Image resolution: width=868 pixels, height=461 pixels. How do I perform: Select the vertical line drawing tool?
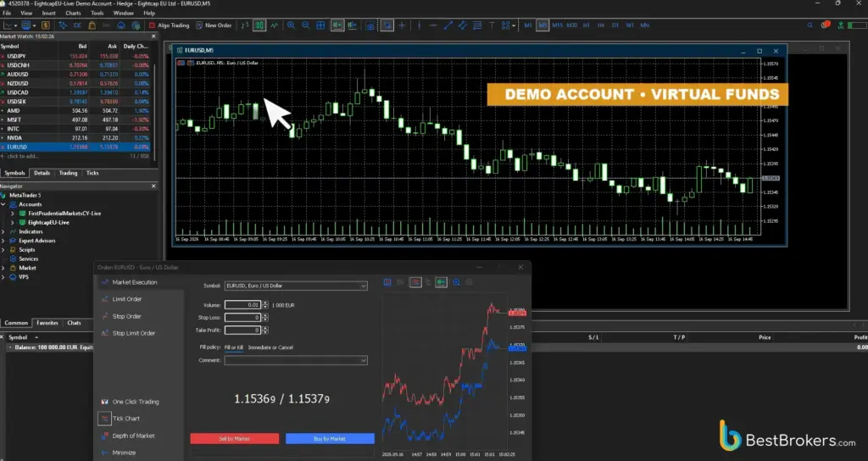(419, 25)
